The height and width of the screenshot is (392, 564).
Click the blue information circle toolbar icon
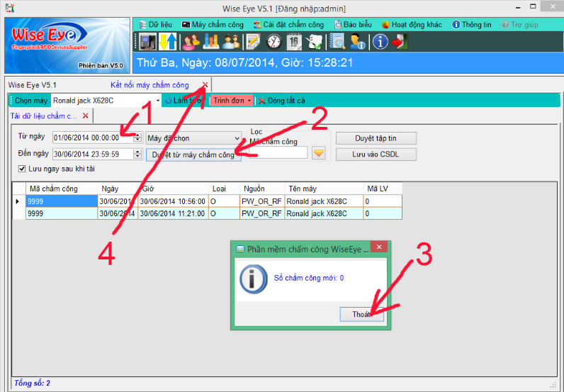click(x=380, y=42)
